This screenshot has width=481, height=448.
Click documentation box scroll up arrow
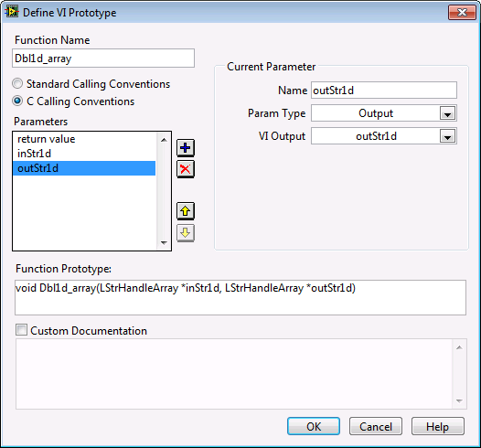tap(459, 347)
